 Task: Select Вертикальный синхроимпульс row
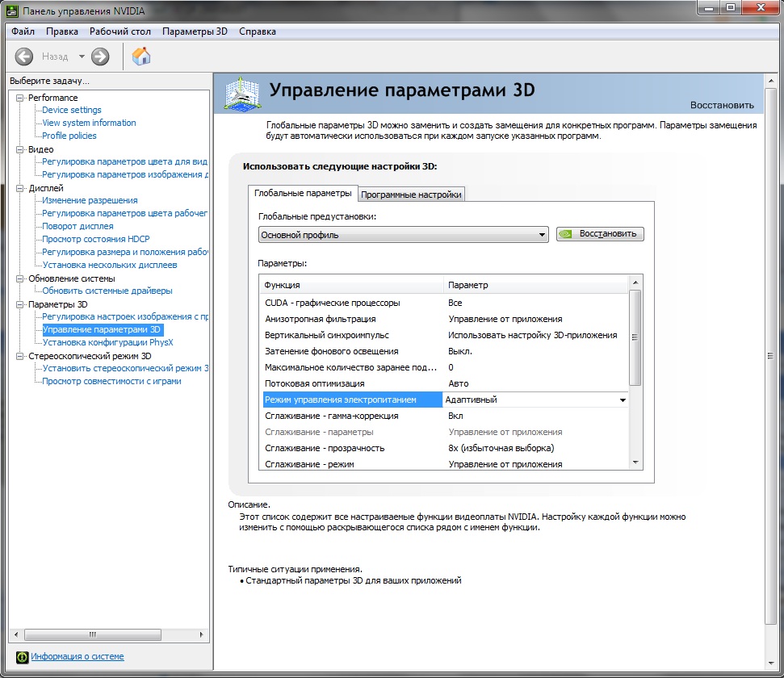[x=445, y=335]
